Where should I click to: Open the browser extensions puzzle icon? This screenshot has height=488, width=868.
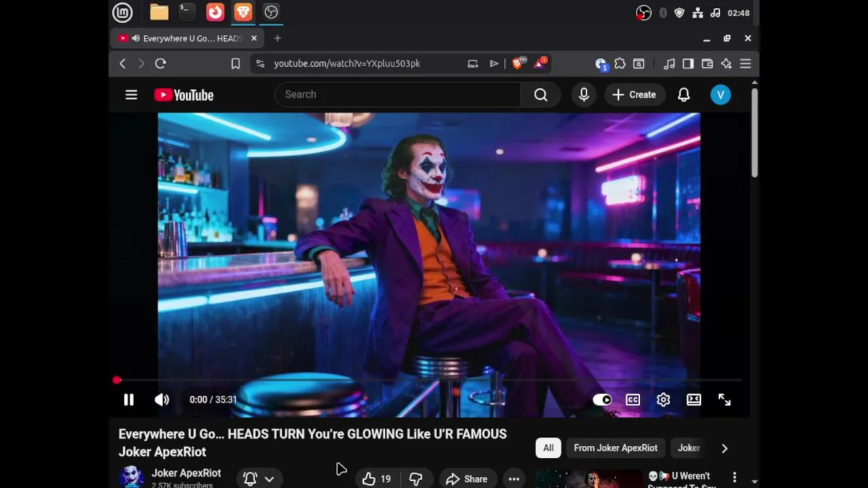[x=620, y=64]
